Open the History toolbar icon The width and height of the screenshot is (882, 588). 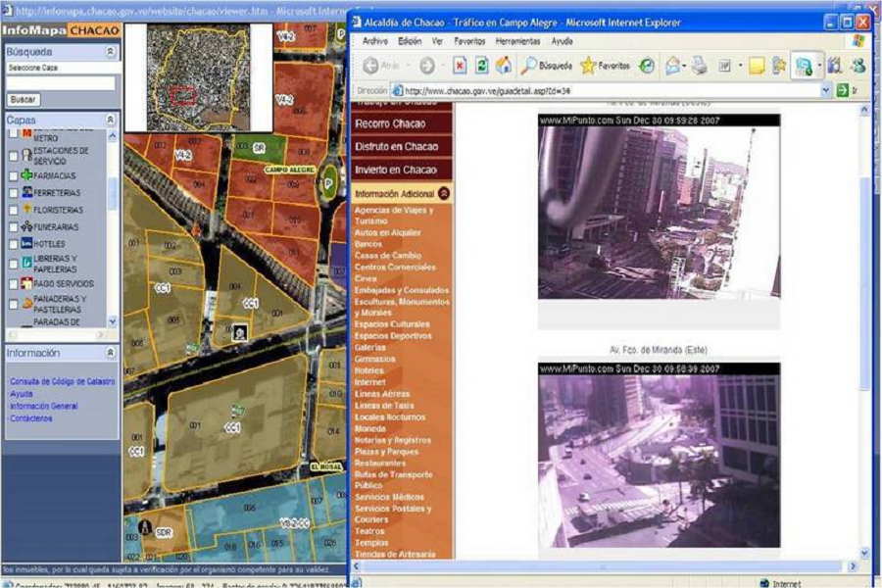647,66
